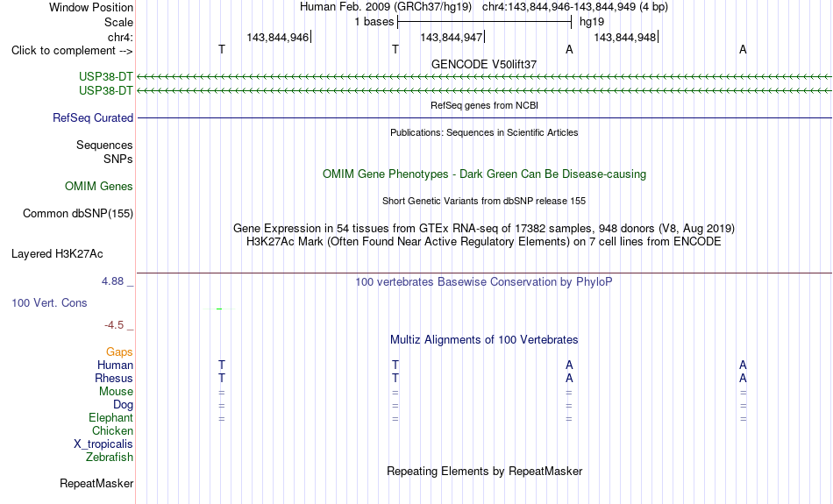Select the Dog species label

pyautogui.click(x=123, y=405)
